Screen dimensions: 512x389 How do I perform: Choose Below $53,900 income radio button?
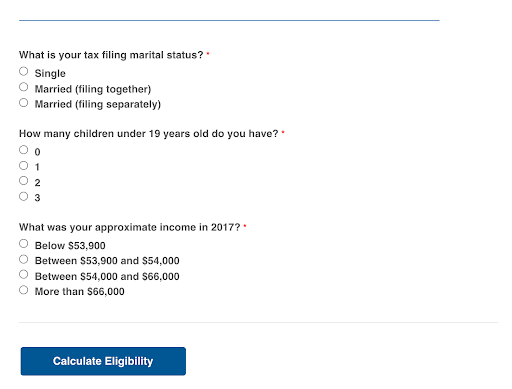pos(23,244)
